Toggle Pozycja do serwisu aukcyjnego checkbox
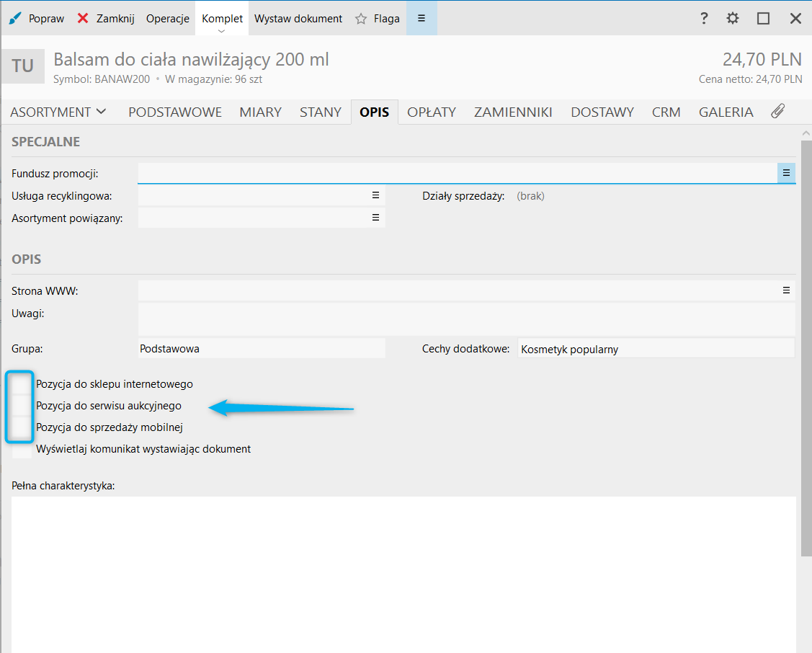The width and height of the screenshot is (812, 653). (22, 406)
